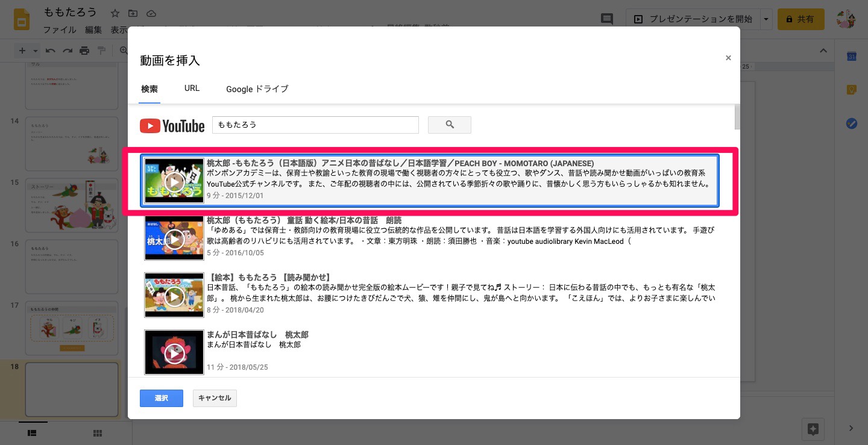Click プレゼンテーションを開始 button
868x445 pixels.
[x=693, y=19]
